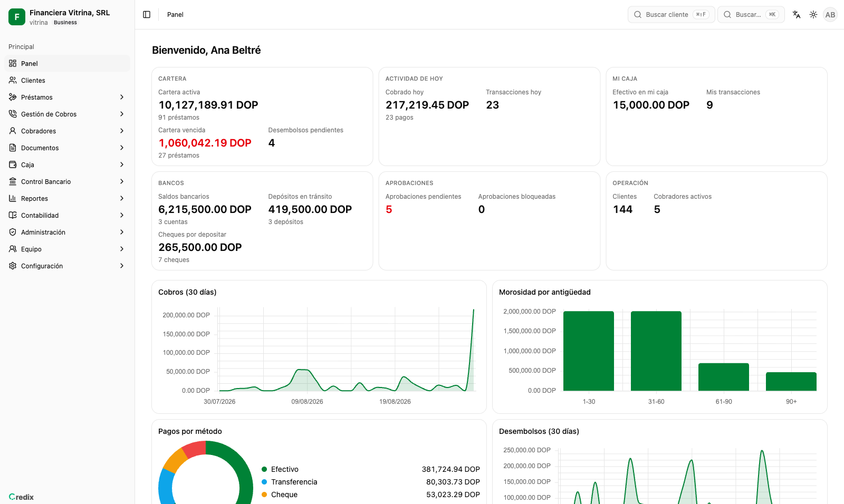Click the green Financiera Vitrina logo icon
The image size is (844, 504).
click(x=17, y=17)
